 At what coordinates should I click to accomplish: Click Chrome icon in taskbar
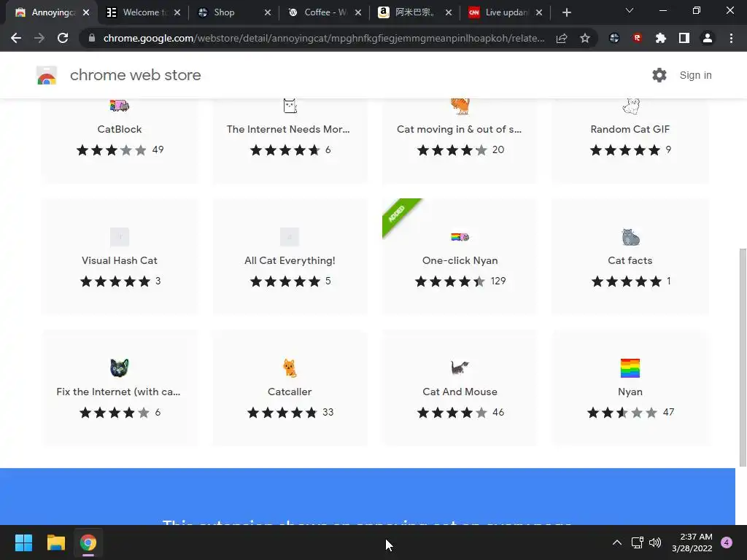88,542
